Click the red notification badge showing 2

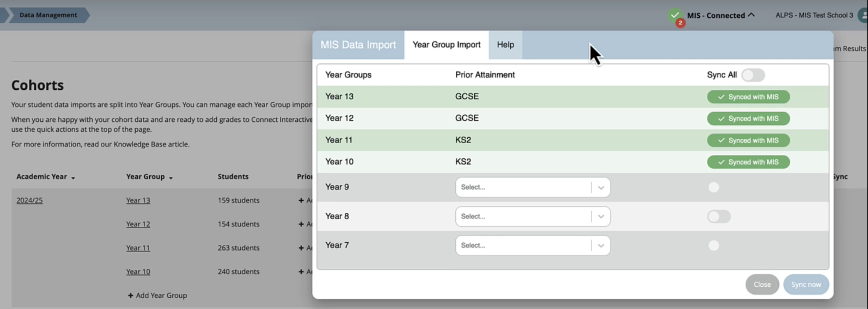click(680, 23)
